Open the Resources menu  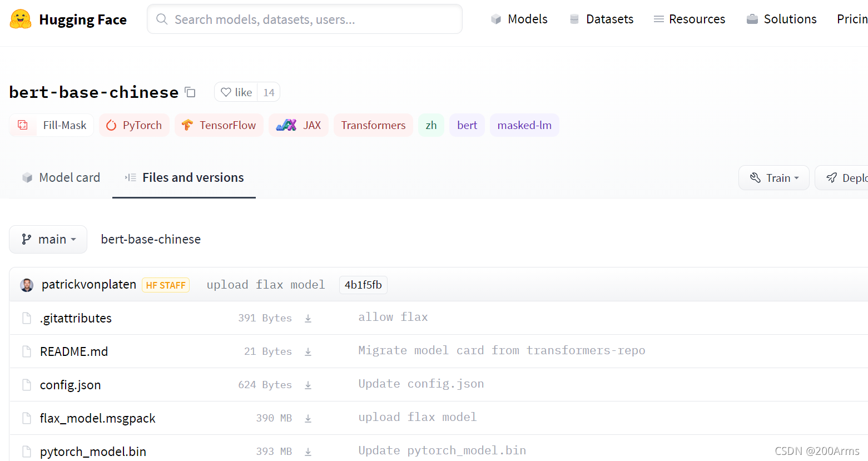690,19
